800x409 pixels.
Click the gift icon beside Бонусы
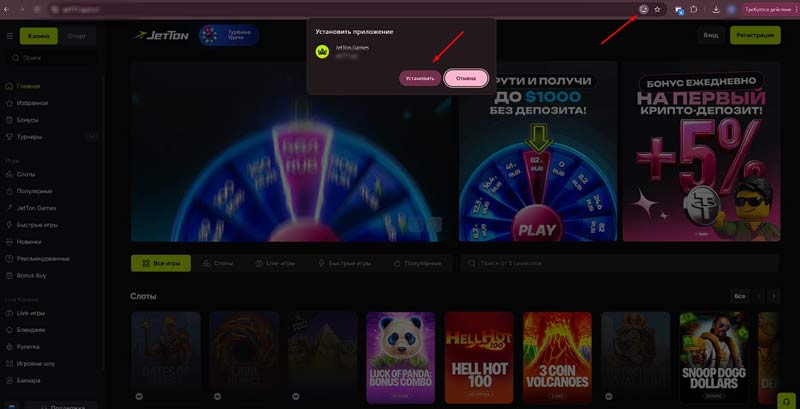pos(9,120)
